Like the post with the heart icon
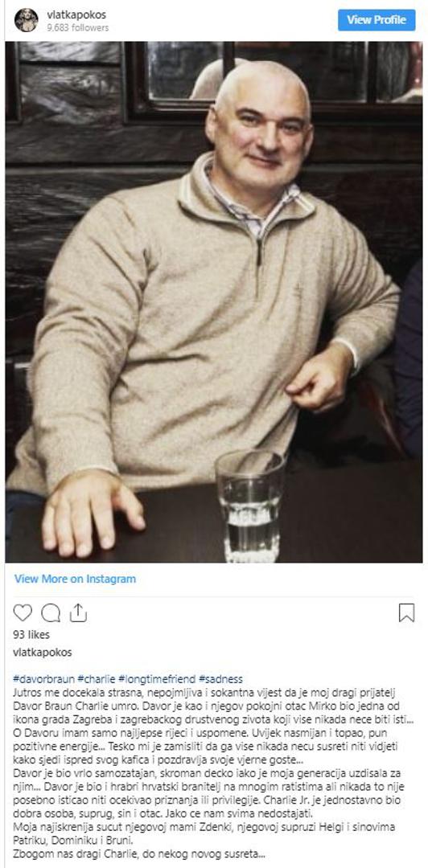The width and height of the screenshot is (428, 868). pos(23,612)
